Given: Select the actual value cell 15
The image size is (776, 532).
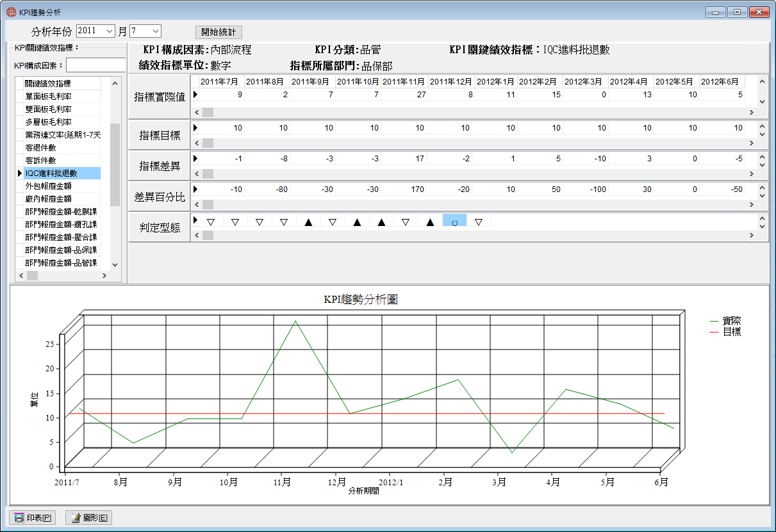Looking at the screenshot, I should [x=540, y=94].
